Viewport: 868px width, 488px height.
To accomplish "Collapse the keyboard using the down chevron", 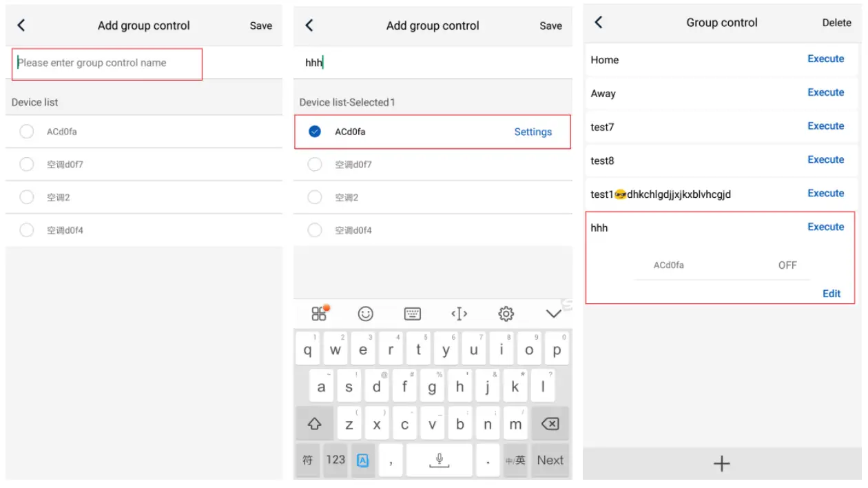I will click(x=551, y=312).
